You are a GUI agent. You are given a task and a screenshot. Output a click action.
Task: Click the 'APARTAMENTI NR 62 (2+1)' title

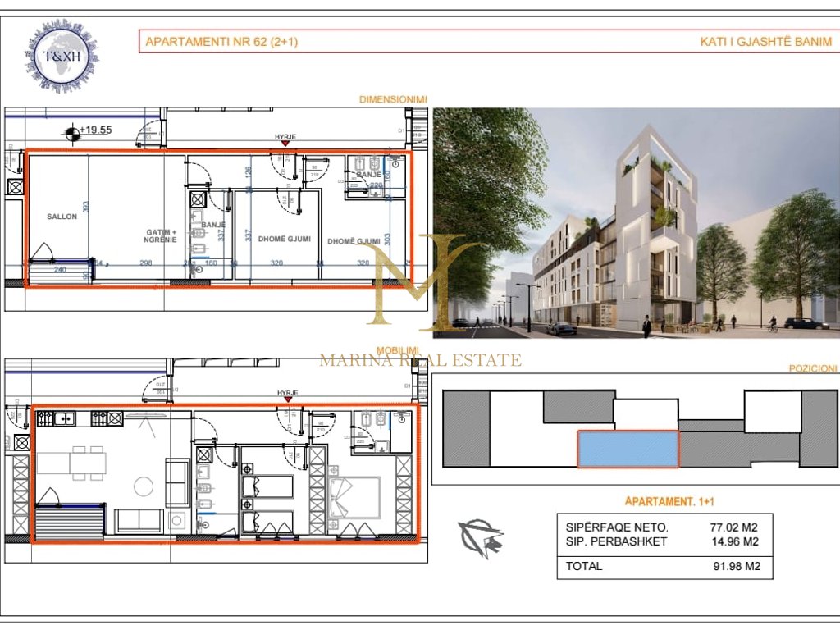tap(221, 42)
